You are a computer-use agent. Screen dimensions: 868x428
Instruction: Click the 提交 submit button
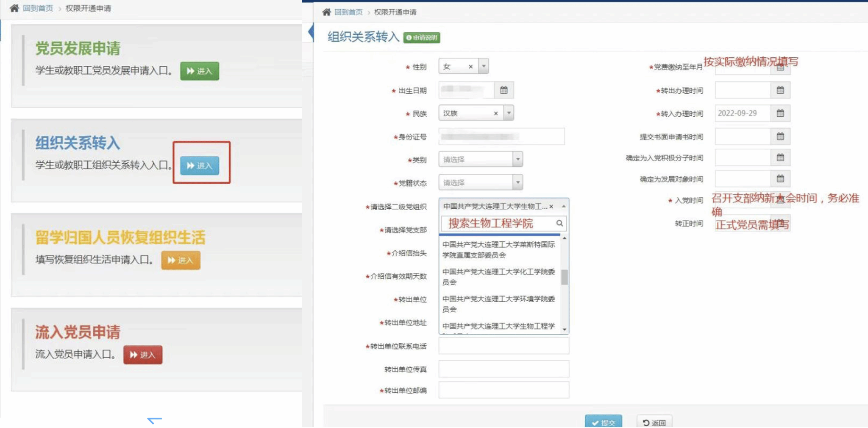pyautogui.click(x=603, y=422)
